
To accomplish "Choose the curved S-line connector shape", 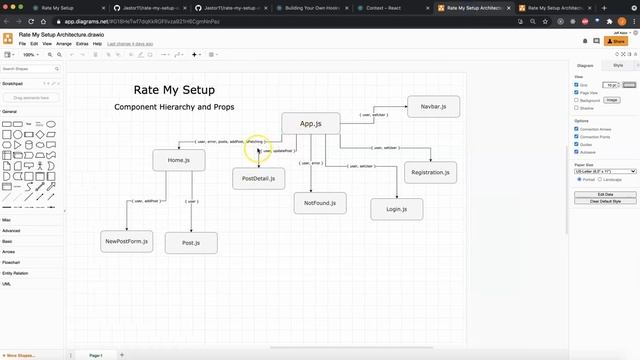I will click(x=29, y=187).
